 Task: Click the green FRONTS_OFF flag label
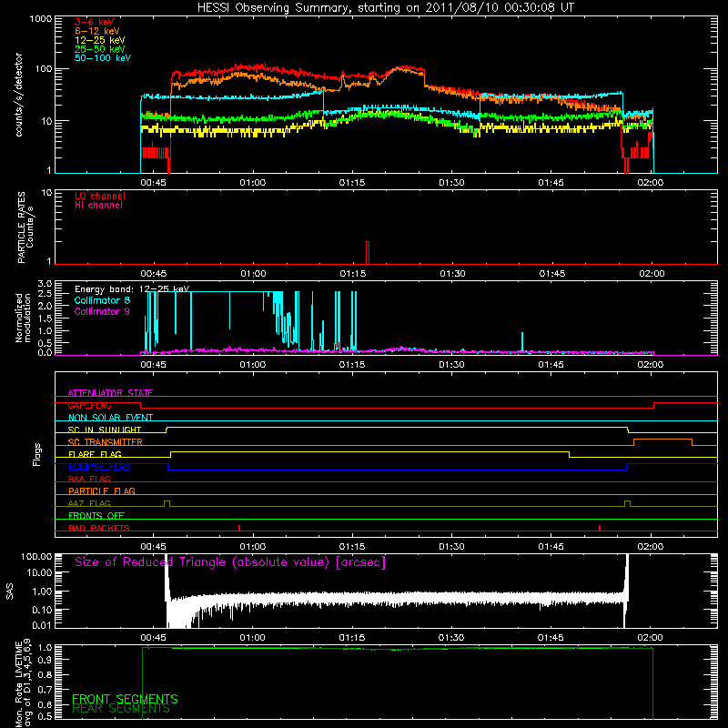[96, 516]
